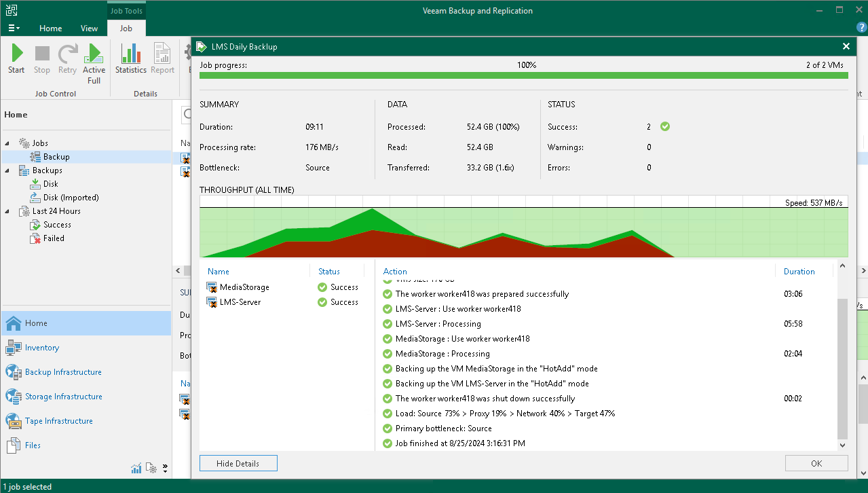Sort the VM list by the Status column
The width and height of the screenshot is (868, 493).
[329, 272]
